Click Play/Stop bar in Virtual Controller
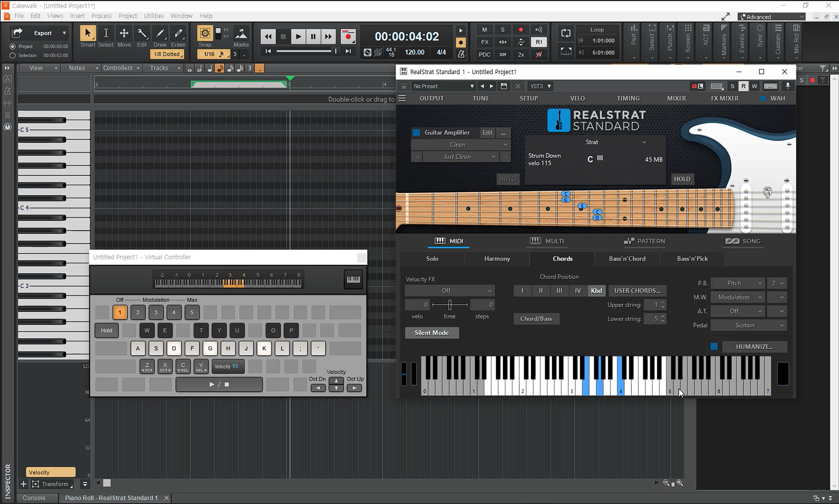 tap(219, 384)
